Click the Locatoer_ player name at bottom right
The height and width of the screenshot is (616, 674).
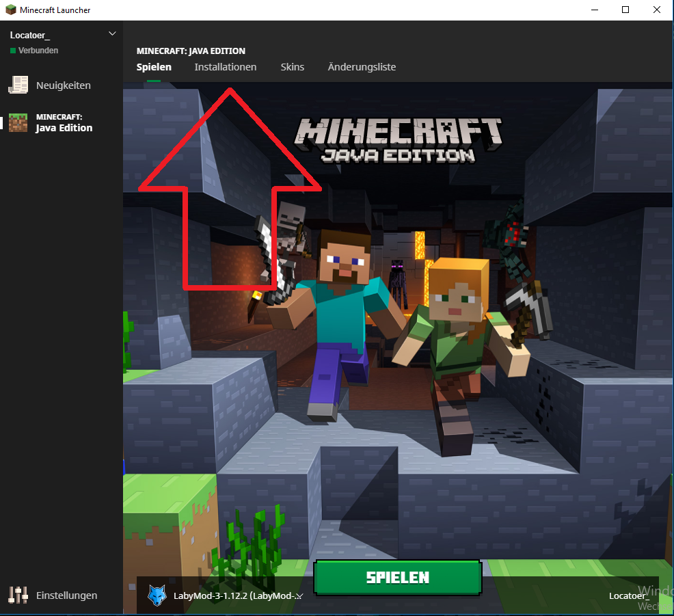pyautogui.click(x=629, y=595)
